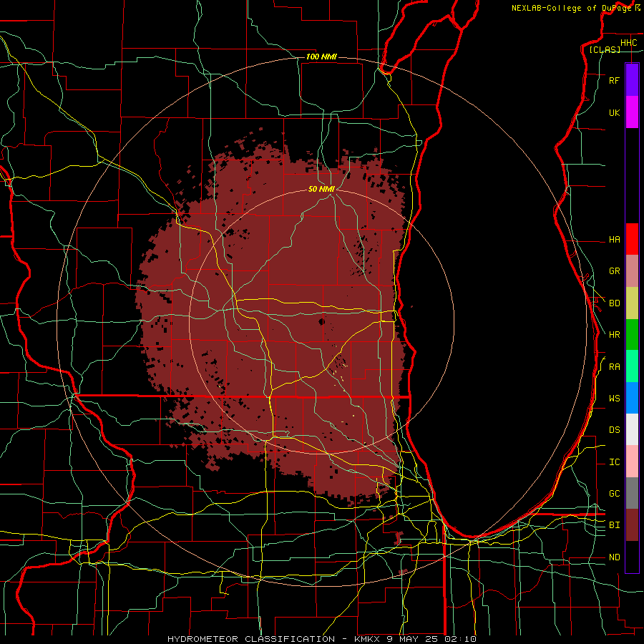The height and width of the screenshot is (644, 644).
Task: Click the RA light green legend swatch
Action: click(x=632, y=366)
